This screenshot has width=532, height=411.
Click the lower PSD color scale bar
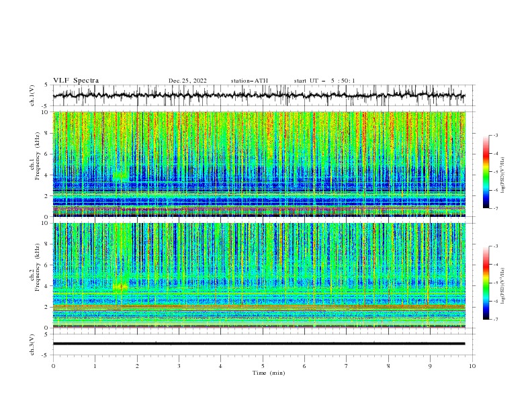(486, 283)
